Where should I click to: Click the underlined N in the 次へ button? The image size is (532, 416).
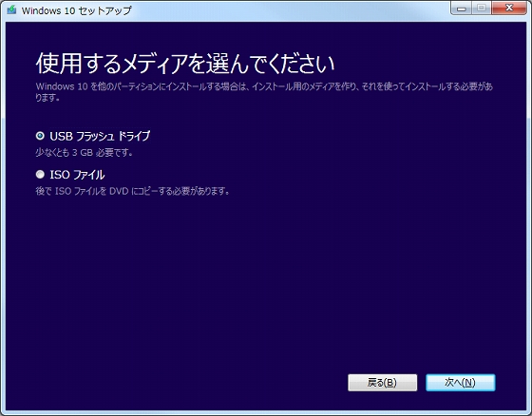click(468, 383)
